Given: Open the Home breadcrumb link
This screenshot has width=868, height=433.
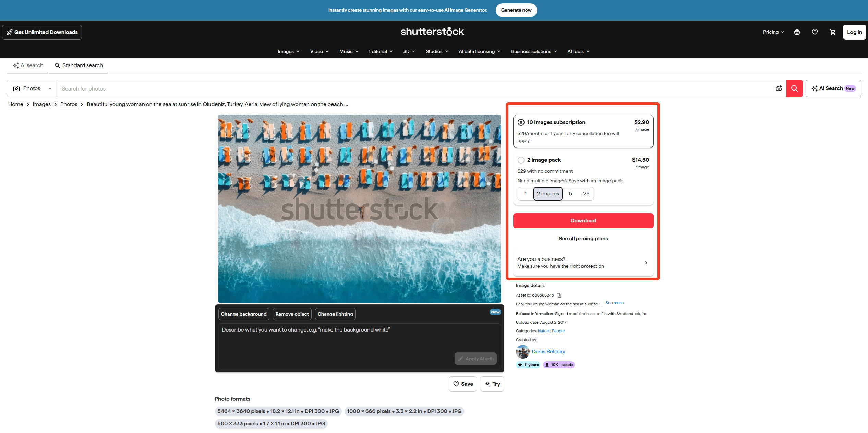Looking at the screenshot, I should point(16,104).
